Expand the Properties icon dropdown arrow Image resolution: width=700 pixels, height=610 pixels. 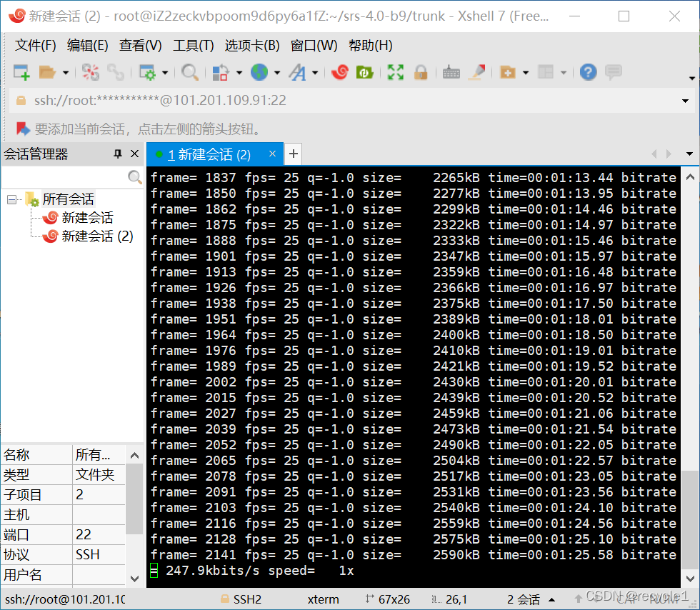[165, 72]
